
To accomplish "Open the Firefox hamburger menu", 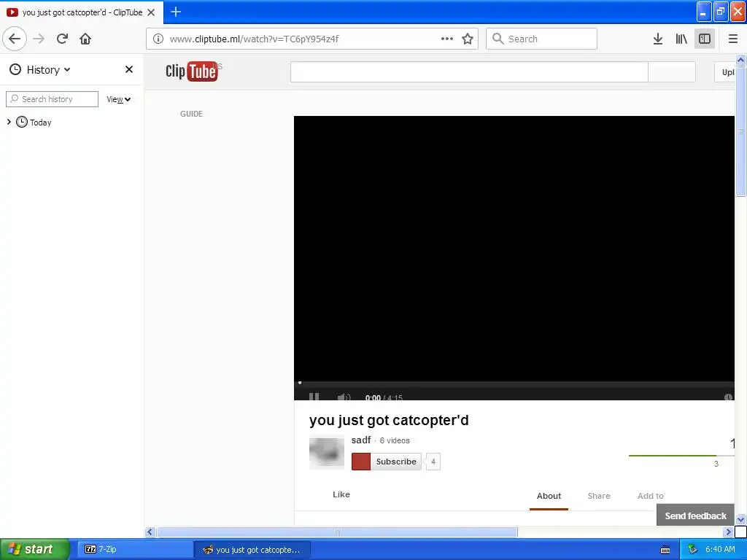I will 732,39.
